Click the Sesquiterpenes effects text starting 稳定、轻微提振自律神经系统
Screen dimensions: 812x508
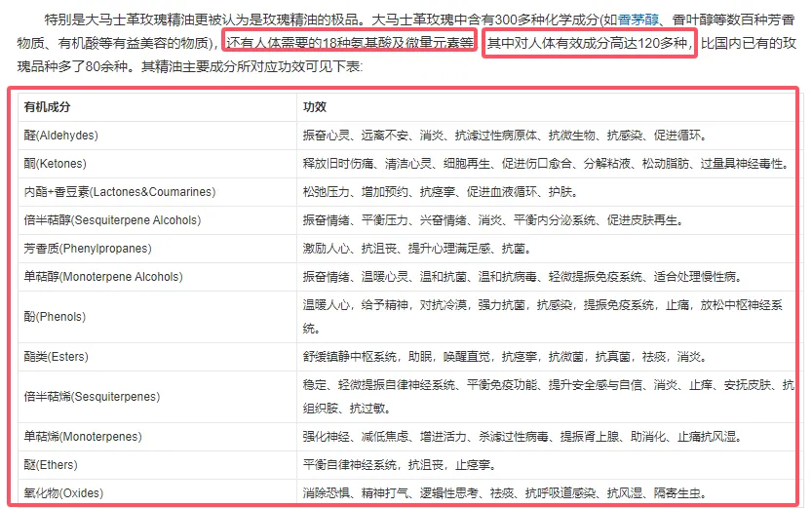click(x=549, y=397)
